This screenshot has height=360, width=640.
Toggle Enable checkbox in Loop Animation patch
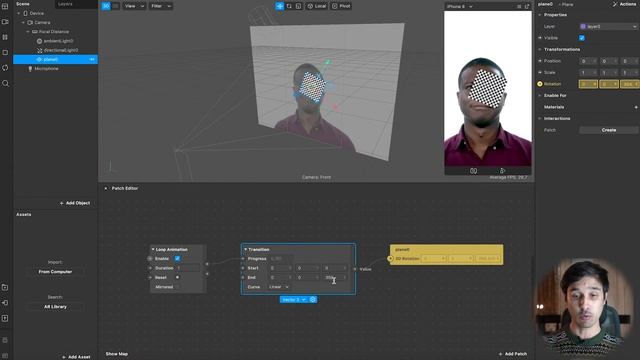click(178, 258)
